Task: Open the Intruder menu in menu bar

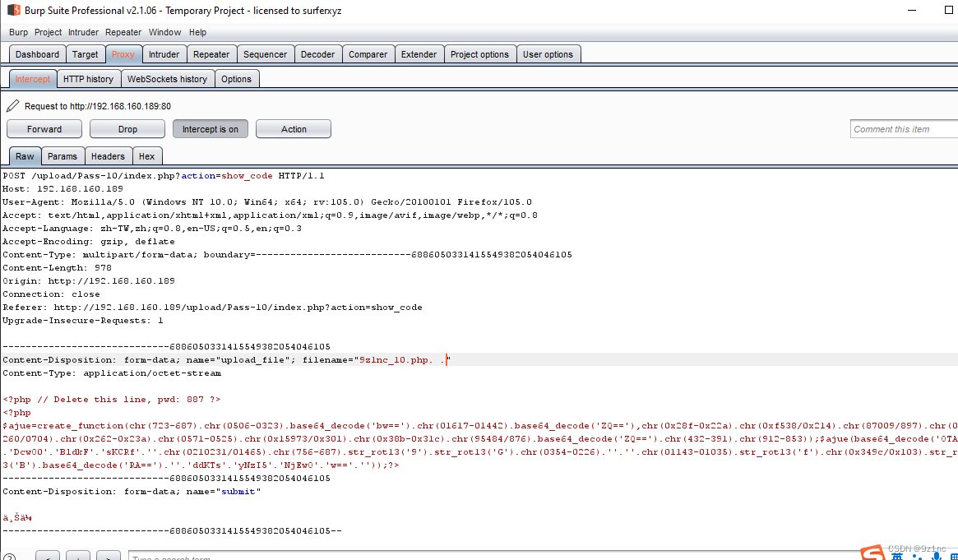Action: [x=84, y=32]
